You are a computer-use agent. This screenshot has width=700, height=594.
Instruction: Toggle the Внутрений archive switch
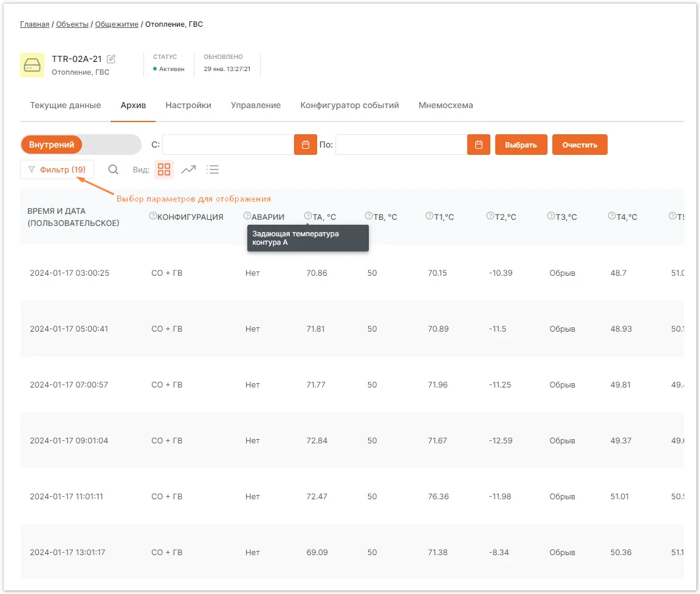point(81,145)
